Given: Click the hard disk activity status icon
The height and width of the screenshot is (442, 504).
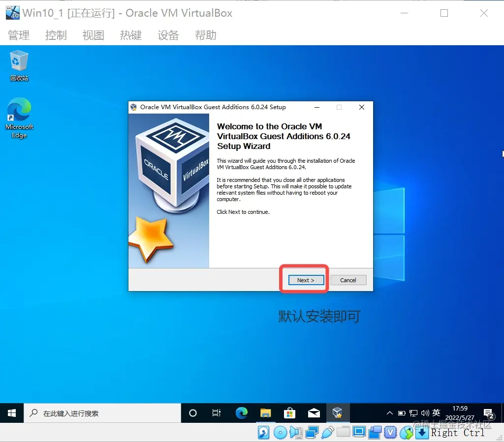Looking at the screenshot, I should pos(264,433).
